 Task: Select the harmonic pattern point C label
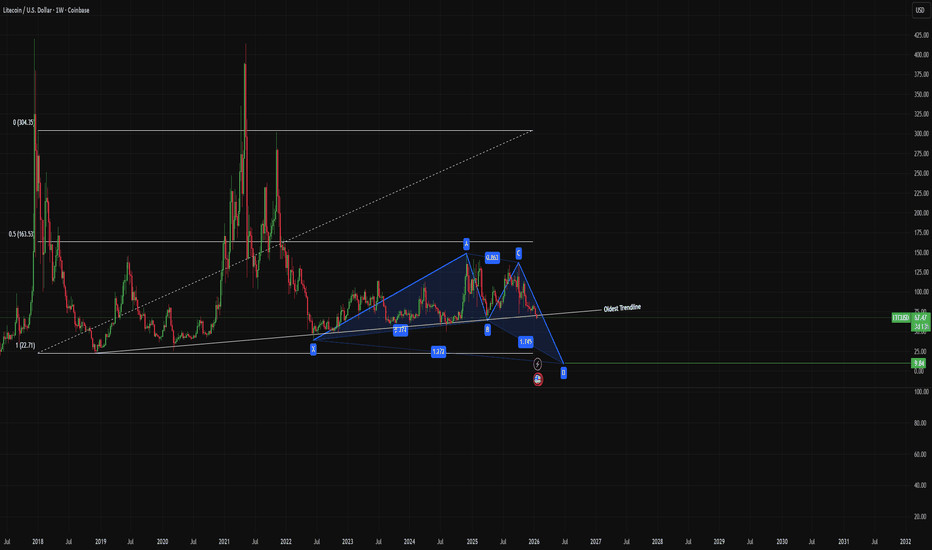point(519,253)
